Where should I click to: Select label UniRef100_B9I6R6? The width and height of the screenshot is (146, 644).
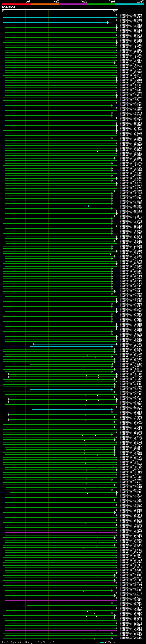pyautogui.click(x=131, y=352)
